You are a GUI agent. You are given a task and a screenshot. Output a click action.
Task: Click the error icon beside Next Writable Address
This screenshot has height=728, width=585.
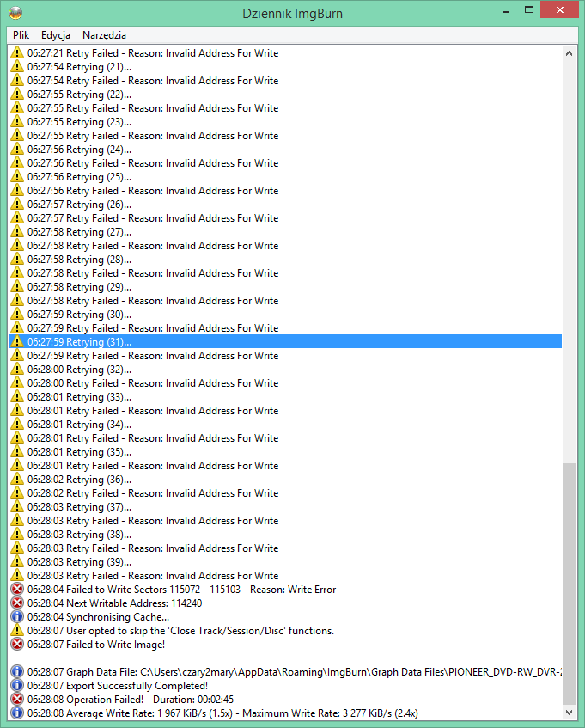coord(16,603)
